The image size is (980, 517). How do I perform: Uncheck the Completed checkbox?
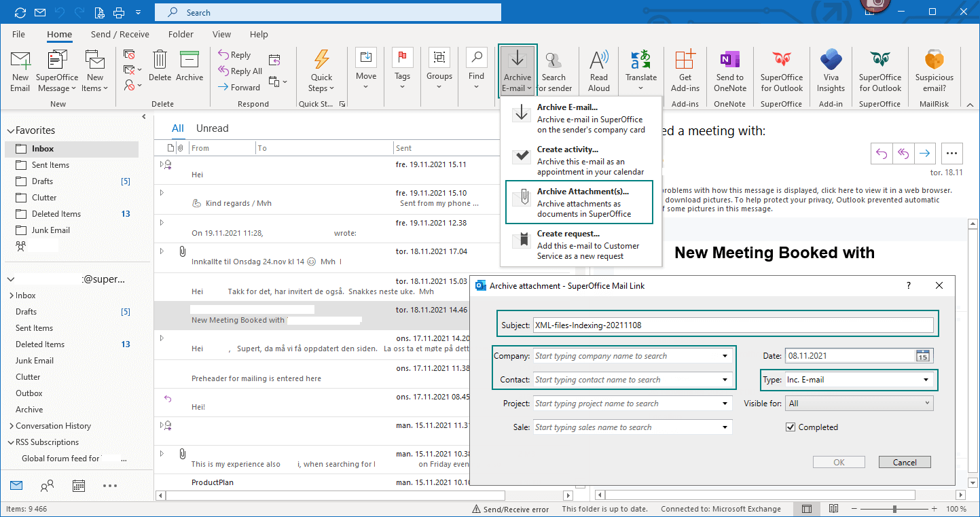(x=790, y=427)
